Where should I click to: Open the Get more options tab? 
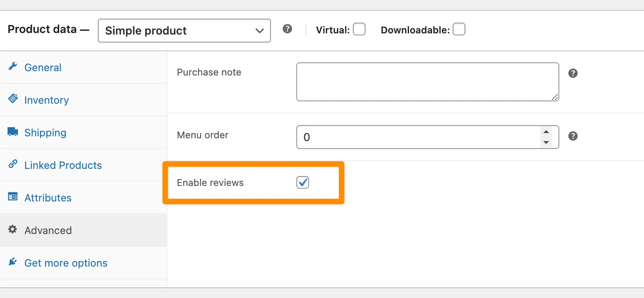tap(83, 263)
